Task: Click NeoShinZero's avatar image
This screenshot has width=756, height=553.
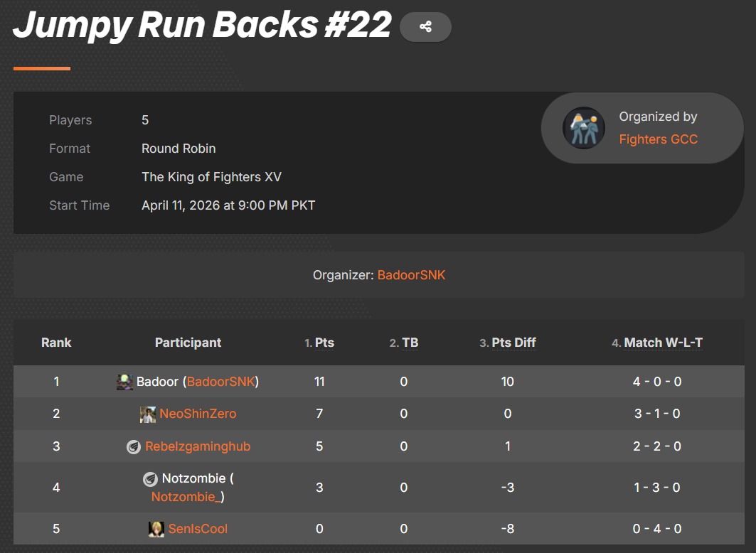Action: coord(147,414)
